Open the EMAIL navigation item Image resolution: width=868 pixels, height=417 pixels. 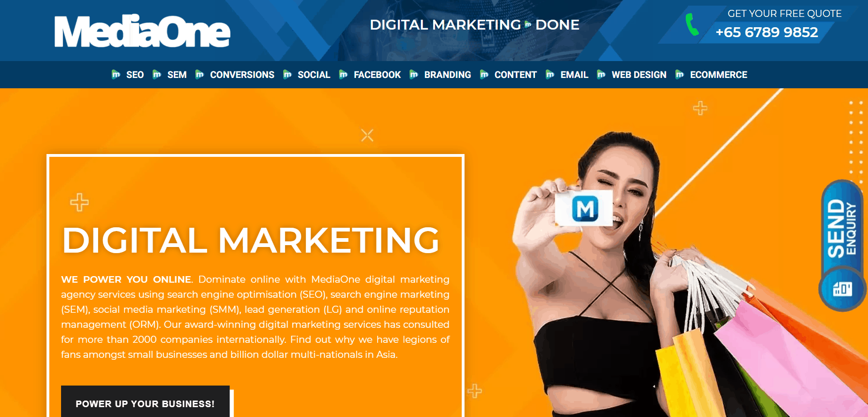(x=574, y=75)
